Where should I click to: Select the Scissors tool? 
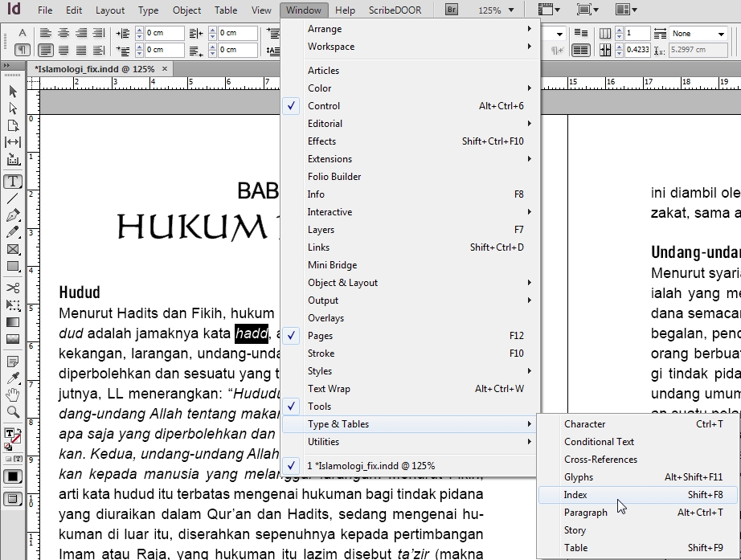tap(13, 288)
